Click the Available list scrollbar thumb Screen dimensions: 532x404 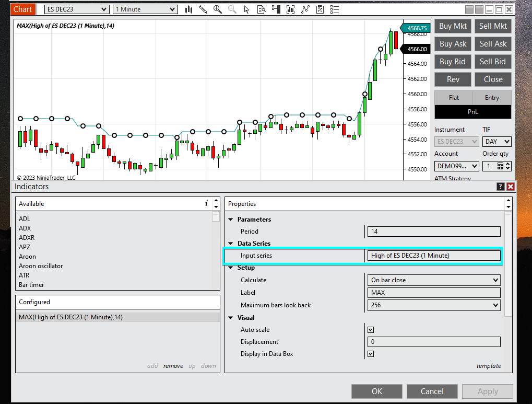(x=216, y=217)
